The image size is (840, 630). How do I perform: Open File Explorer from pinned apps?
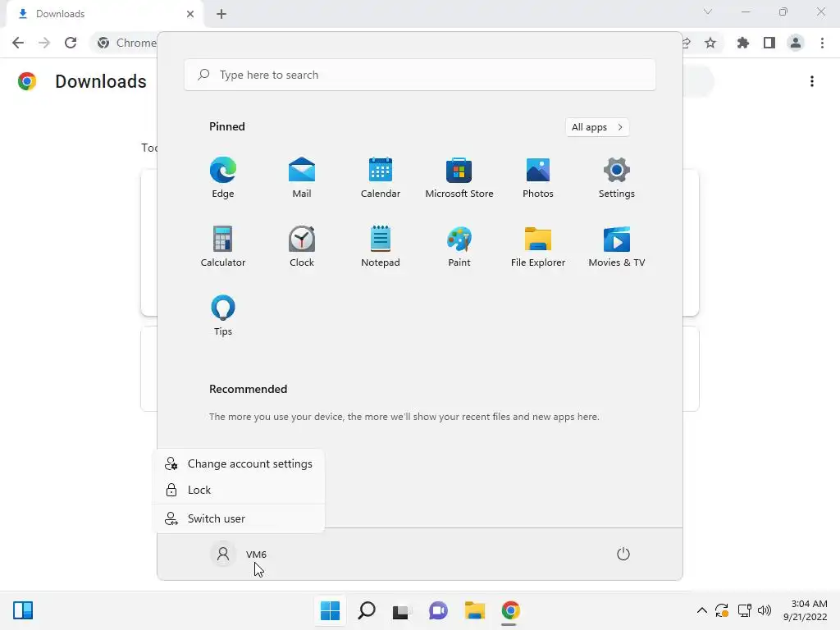[538, 246]
